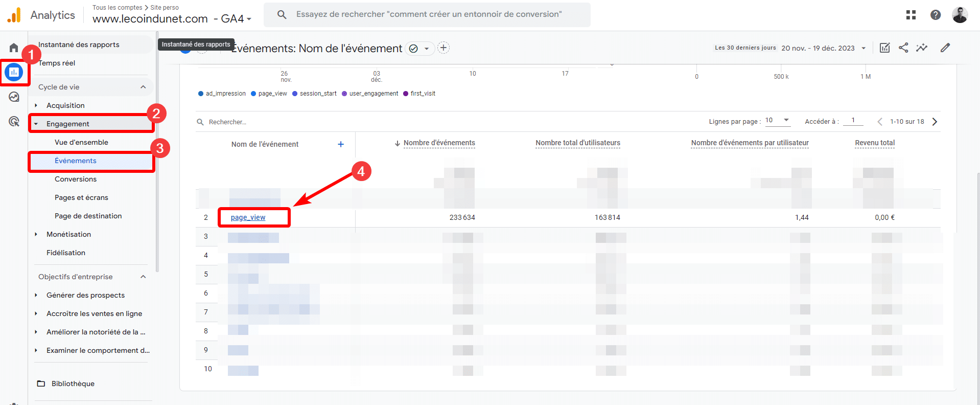Sort by Nombre total d'utilisateurs column

coord(577,143)
